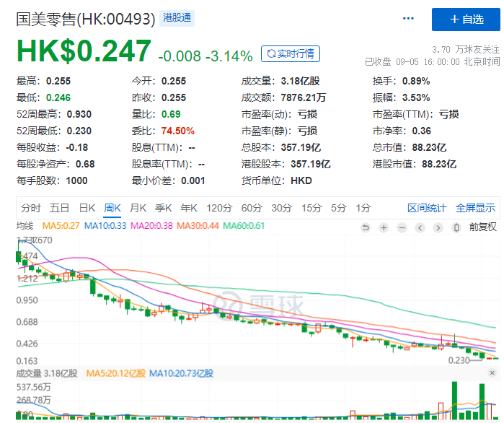Add stock via 自选 button
The width and height of the screenshot is (504, 423).
[466, 19]
